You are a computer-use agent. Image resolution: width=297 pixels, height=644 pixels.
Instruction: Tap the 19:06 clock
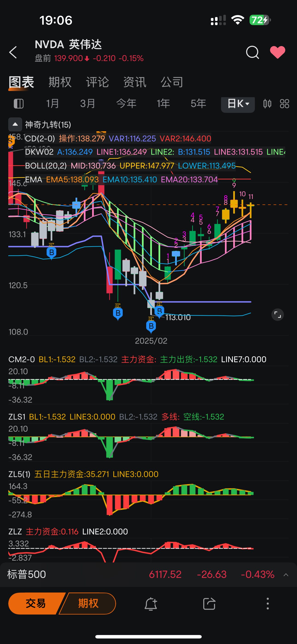click(x=56, y=20)
